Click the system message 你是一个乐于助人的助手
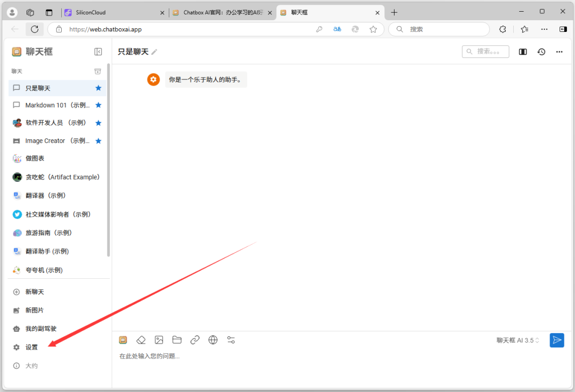 coord(206,79)
